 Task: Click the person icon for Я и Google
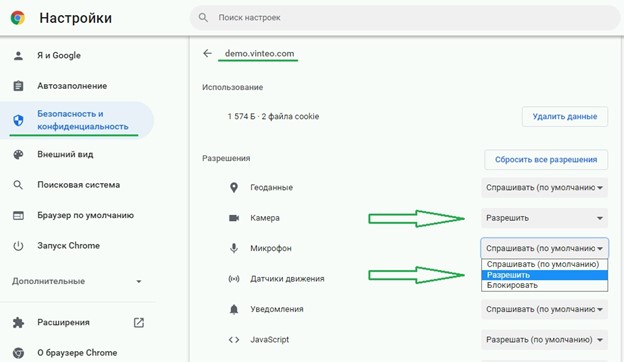[18, 56]
